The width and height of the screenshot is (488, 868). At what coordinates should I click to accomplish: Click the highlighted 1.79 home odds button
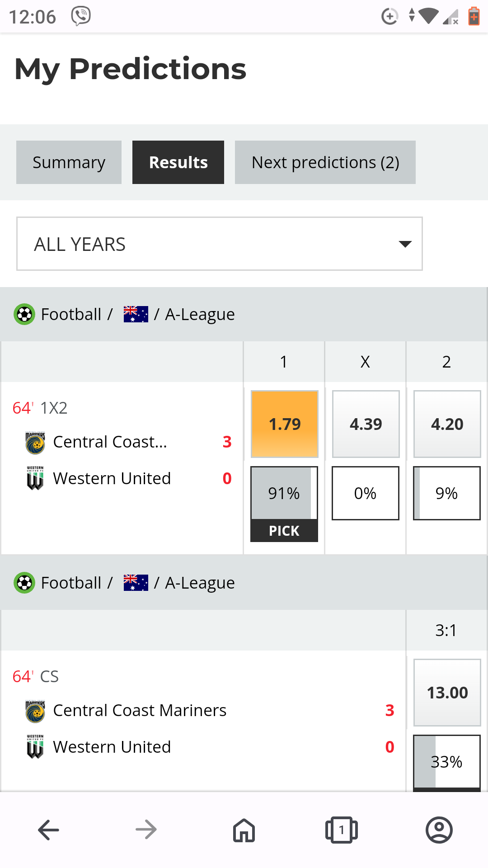(285, 424)
